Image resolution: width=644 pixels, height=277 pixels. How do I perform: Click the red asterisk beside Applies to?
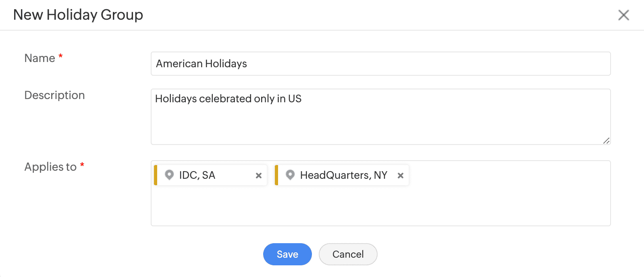pos(82,165)
